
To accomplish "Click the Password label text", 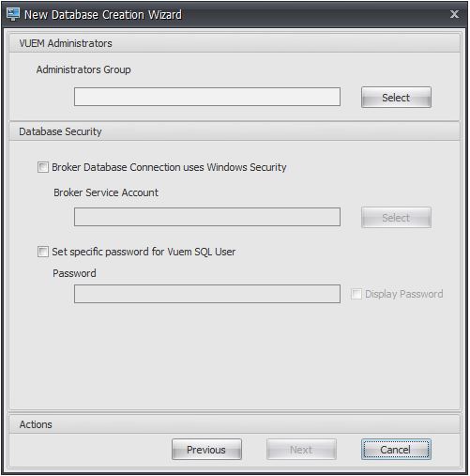I will (74, 273).
